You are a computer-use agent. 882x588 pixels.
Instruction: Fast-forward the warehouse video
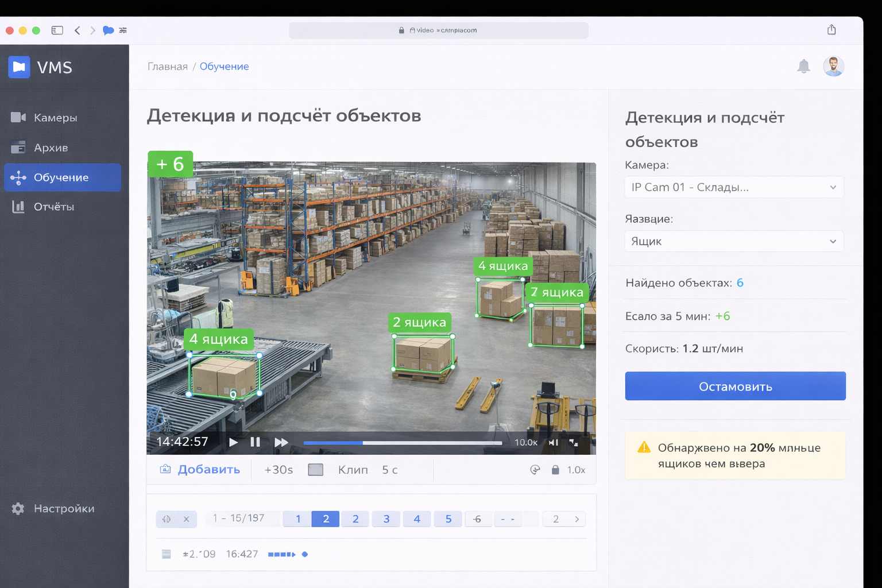click(x=281, y=442)
